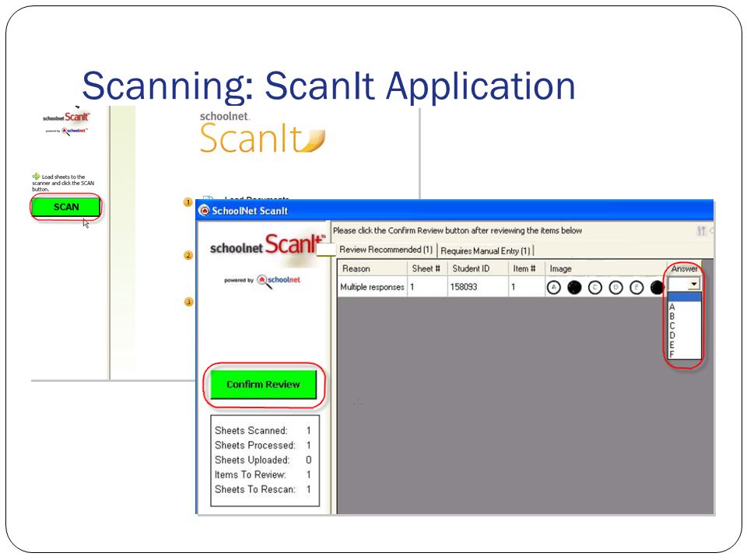
Task: Click the Sheet # column header
Action: [427, 268]
